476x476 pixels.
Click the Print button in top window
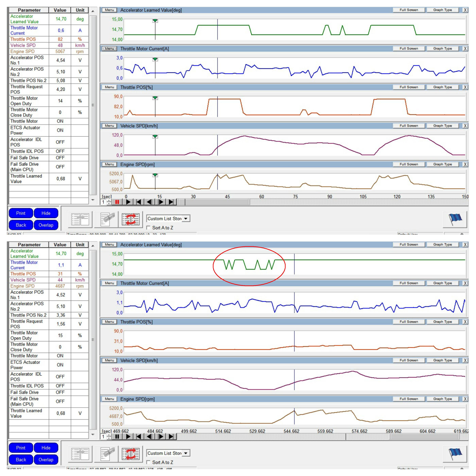pos(21,213)
